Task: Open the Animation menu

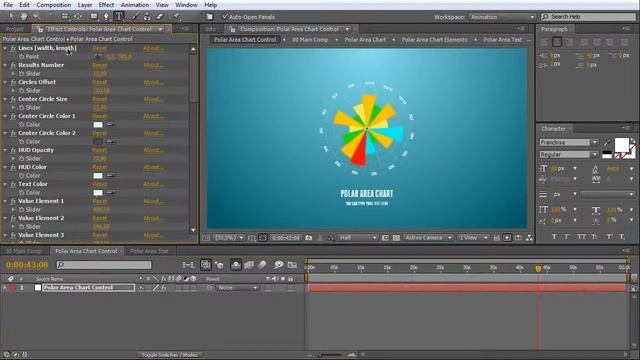Action: click(x=135, y=5)
